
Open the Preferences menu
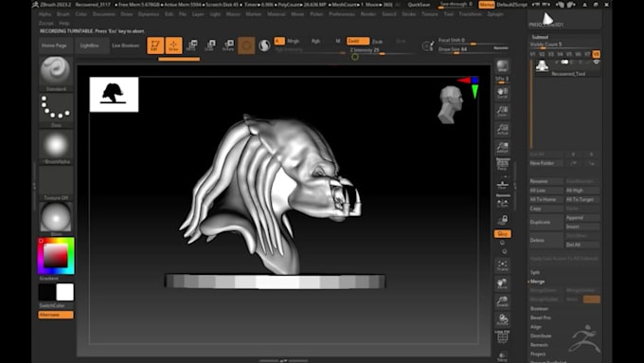[x=342, y=14]
